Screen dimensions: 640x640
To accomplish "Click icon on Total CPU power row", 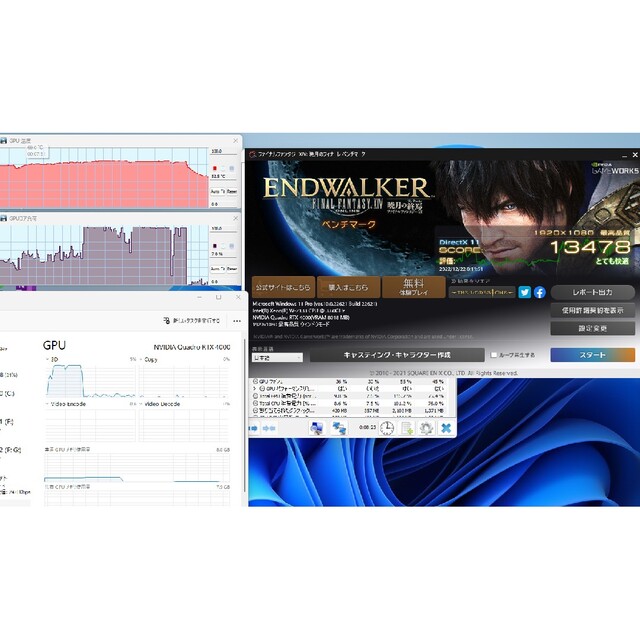I will click(x=256, y=403).
